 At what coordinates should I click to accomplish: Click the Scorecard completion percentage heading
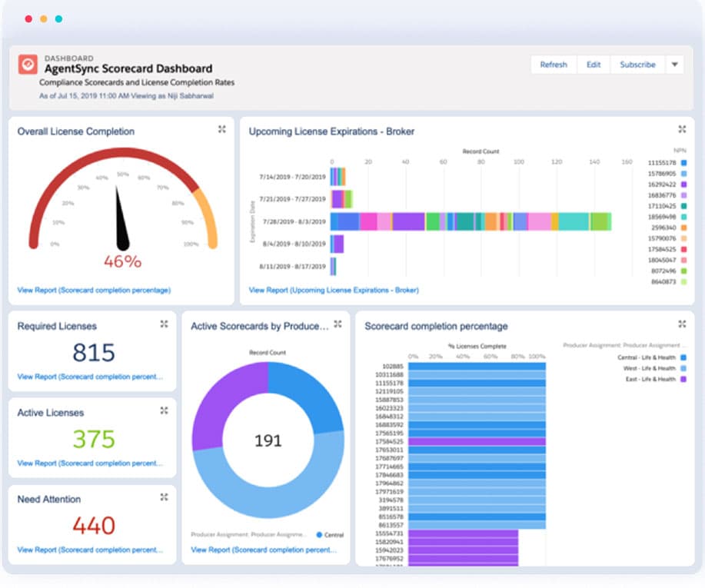tap(436, 327)
